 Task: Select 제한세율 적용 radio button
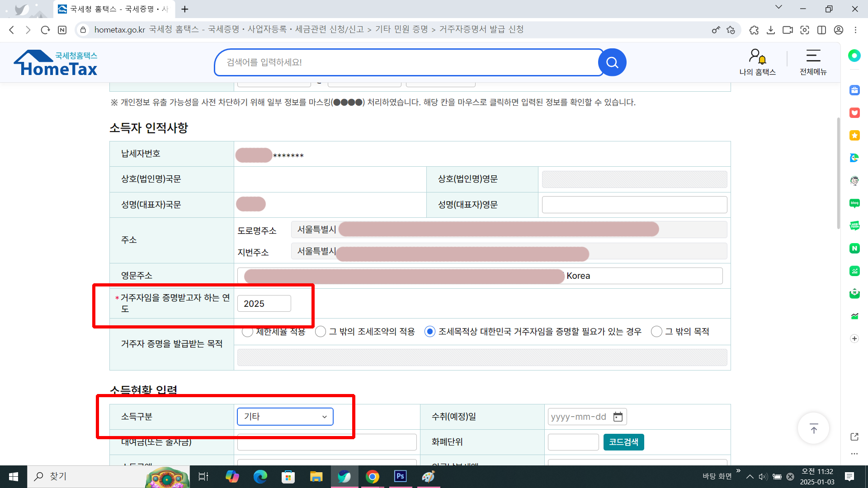(247, 332)
